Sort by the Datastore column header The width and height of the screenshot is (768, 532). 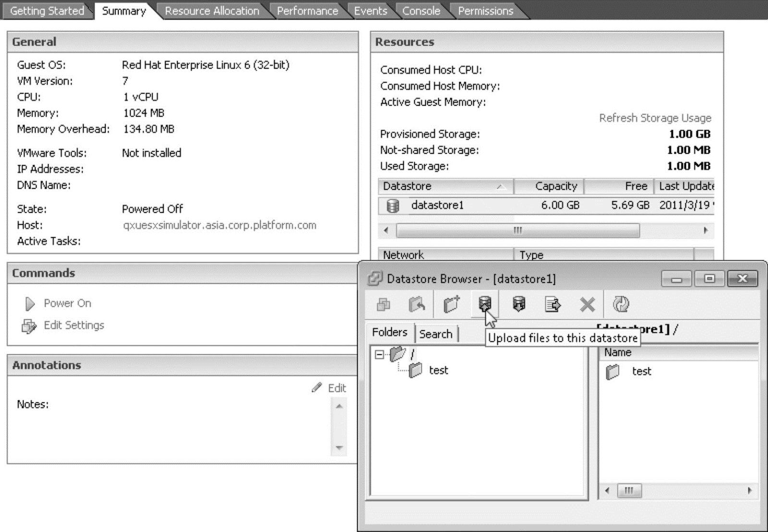[x=445, y=186]
